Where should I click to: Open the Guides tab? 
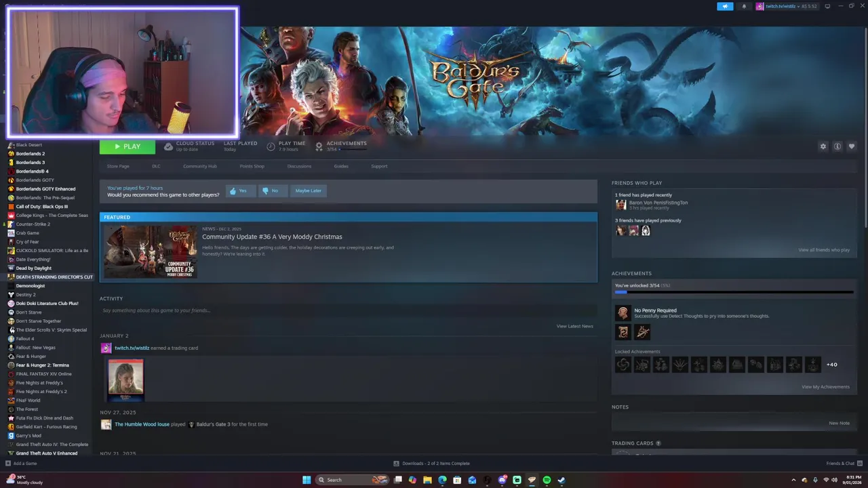[341, 166]
